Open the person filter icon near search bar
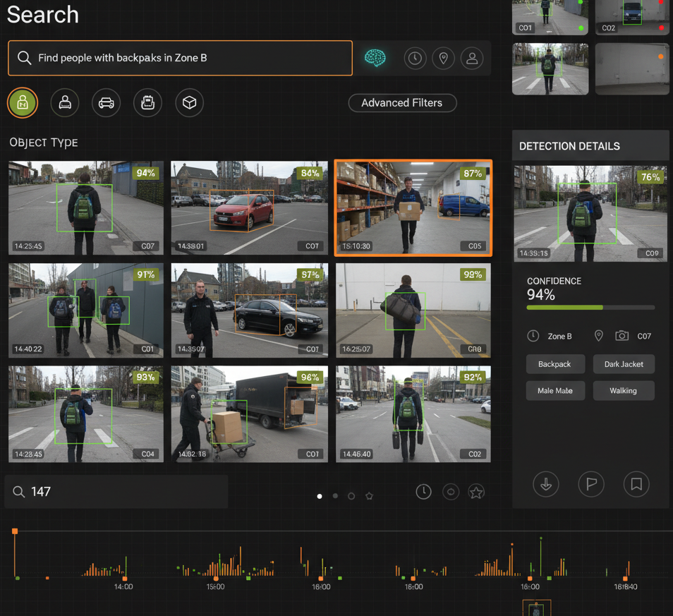The height and width of the screenshot is (616, 673). click(x=471, y=59)
